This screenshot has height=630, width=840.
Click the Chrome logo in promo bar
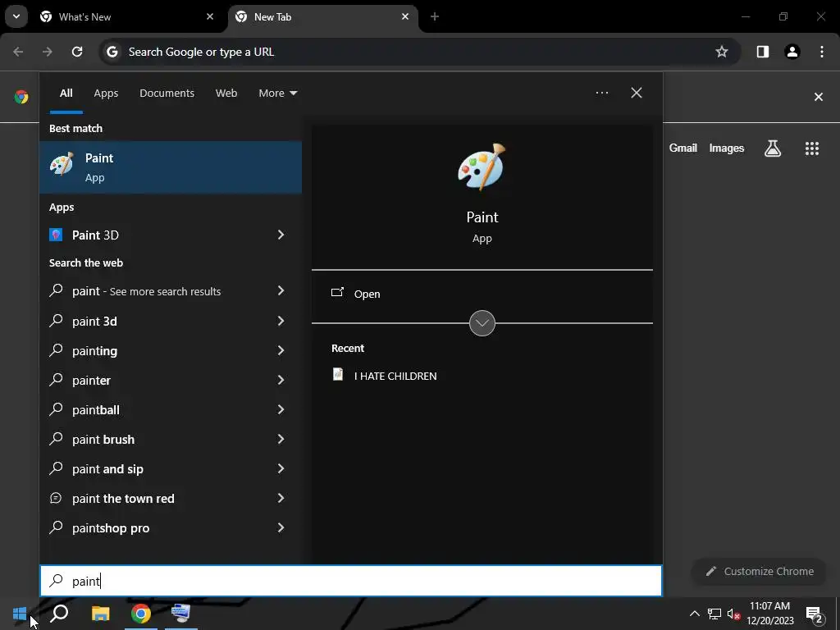[x=21, y=97]
